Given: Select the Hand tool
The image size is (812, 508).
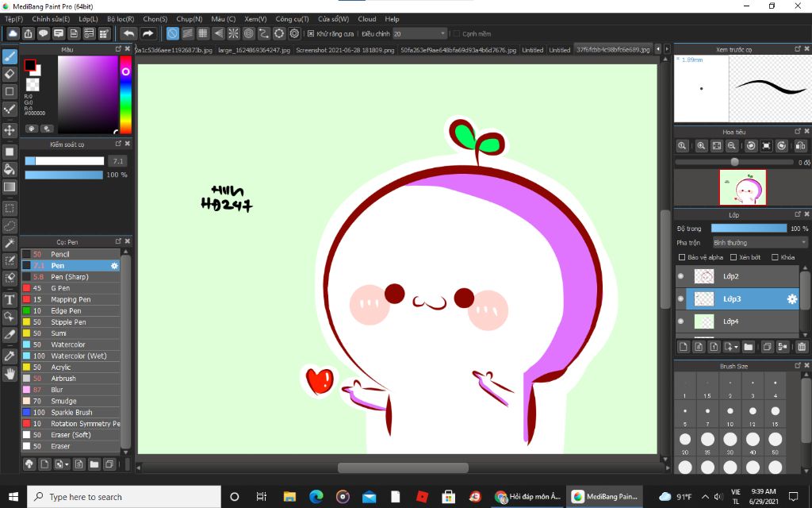Looking at the screenshot, I should coord(10,373).
